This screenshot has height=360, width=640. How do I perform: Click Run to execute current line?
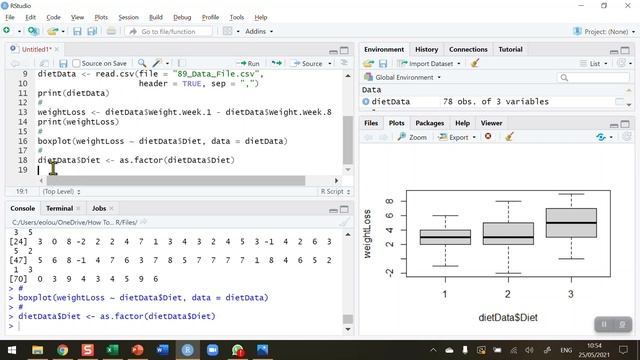248,63
